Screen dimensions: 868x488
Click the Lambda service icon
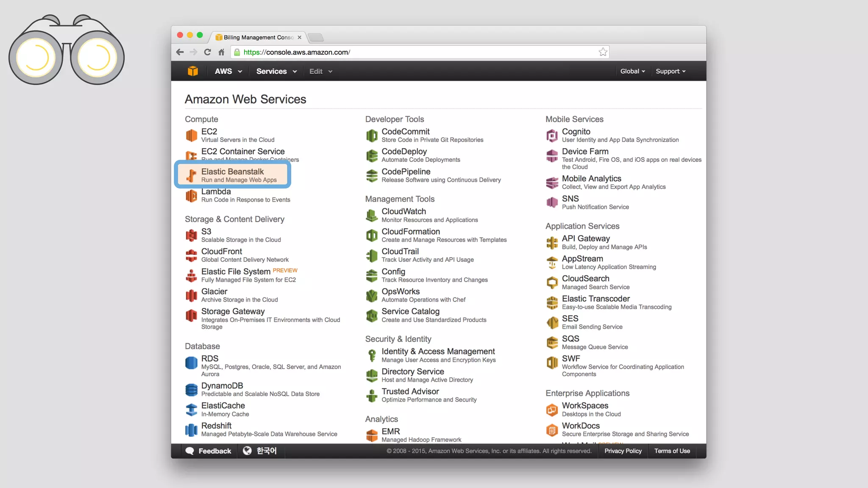[191, 196]
